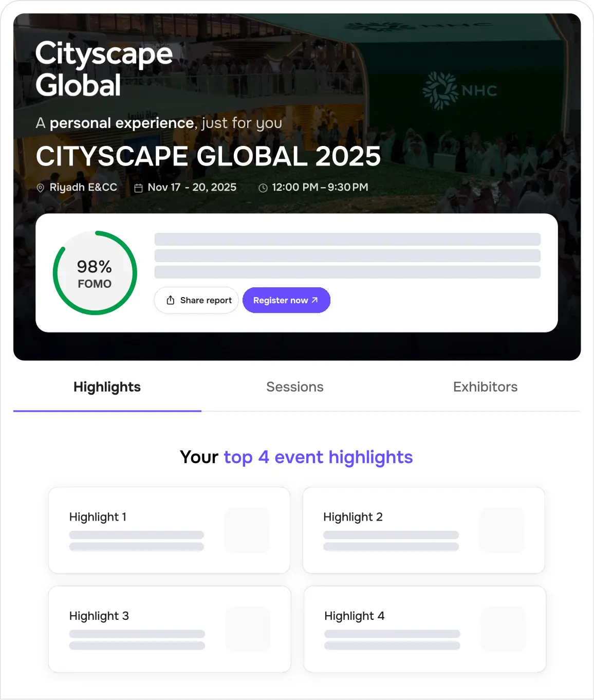
Task: Click the Share report button
Action: pyautogui.click(x=196, y=300)
